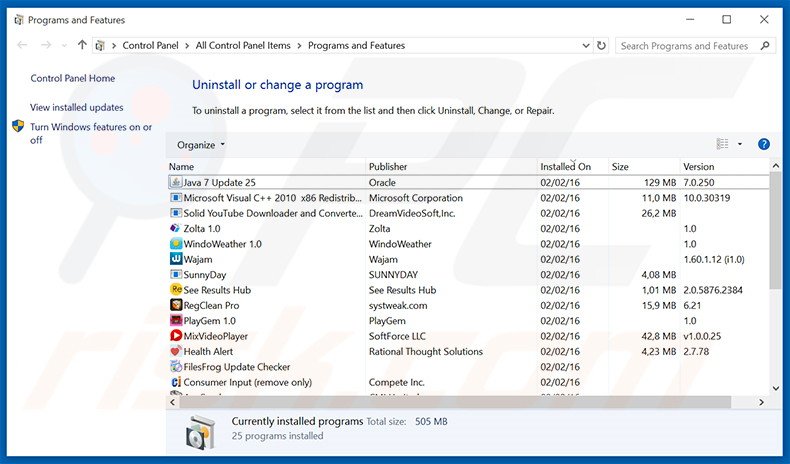Open Turn Windows features on or off
Image resolution: width=790 pixels, height=464 pixels.
tap(91, 134)
